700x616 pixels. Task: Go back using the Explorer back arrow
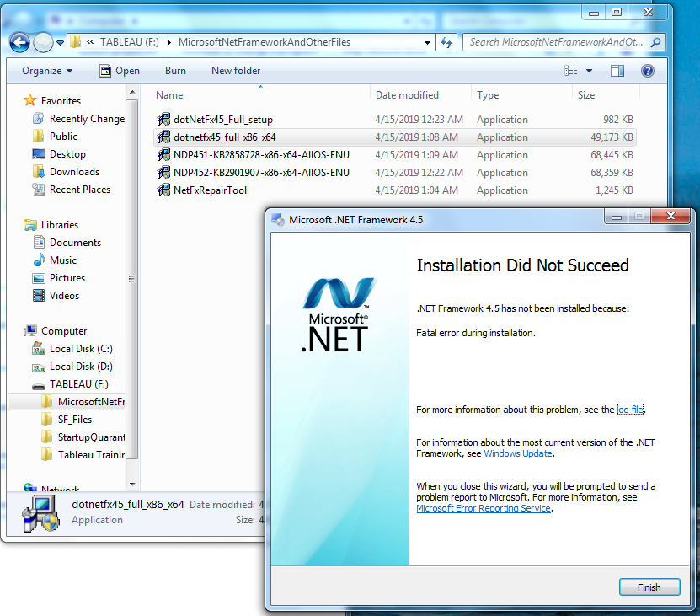(x=19, y=43)
